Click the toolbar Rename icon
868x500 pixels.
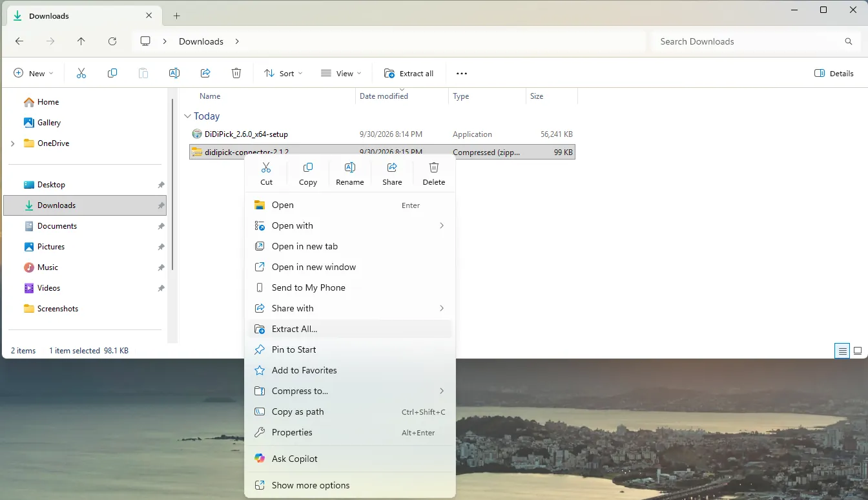click(174, 73)
